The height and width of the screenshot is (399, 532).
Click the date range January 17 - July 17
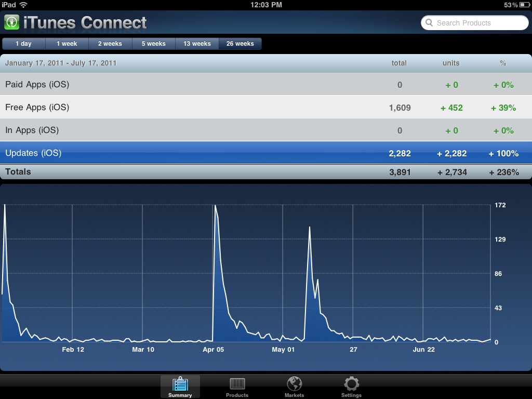click(x=61, y=63)
